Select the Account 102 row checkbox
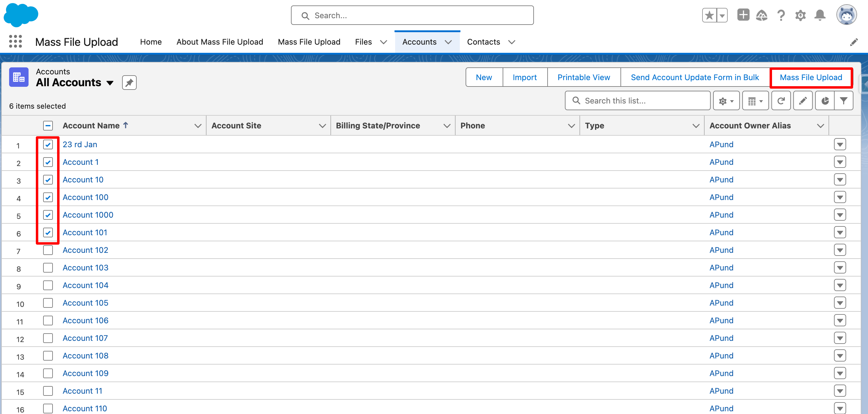Screen dimensions: 868x414 tap(48, 250)
